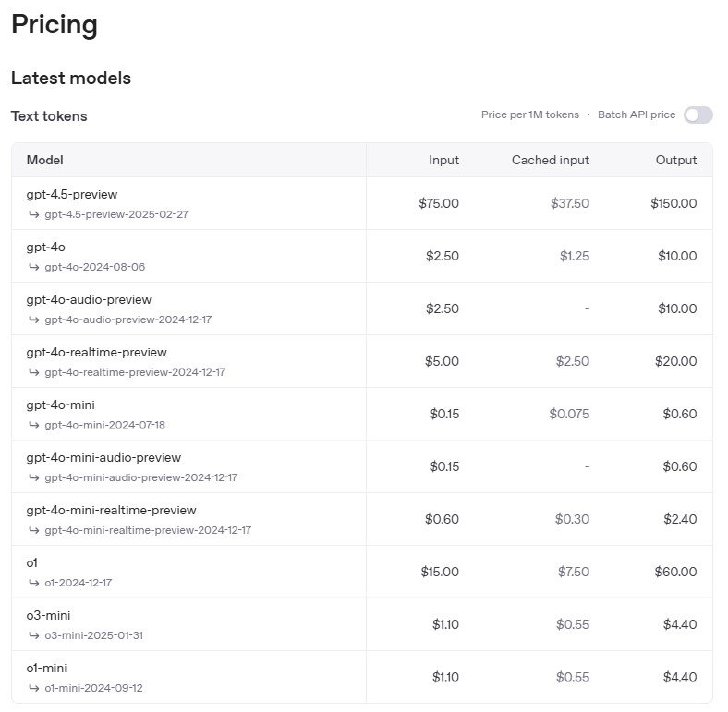This screenshot has width=728, height=712.
Task: Click the $15.00 input price for o1
Action: point(439,571)
